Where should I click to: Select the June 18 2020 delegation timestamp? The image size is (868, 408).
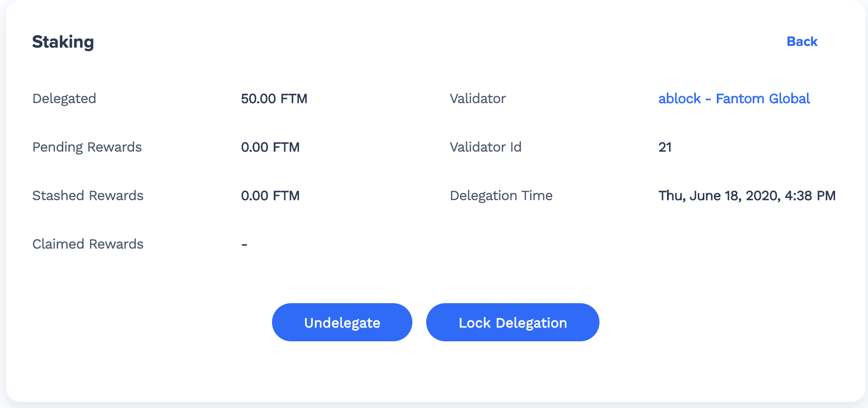pos(746,196)
